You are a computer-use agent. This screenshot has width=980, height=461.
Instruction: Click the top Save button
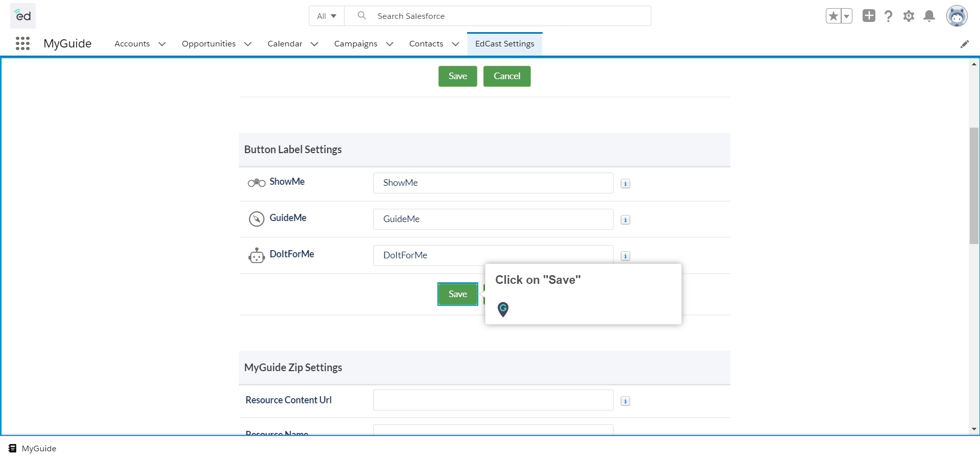[458, 76]
